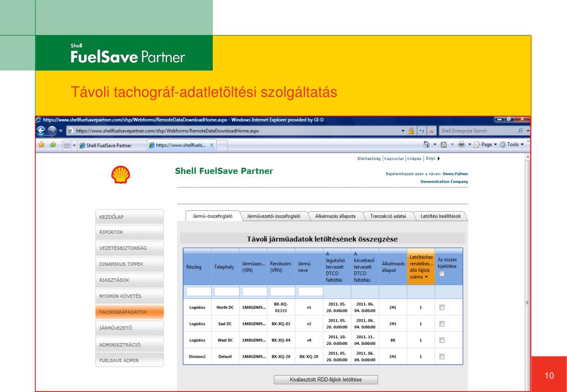
Task: Sort by Letöltéshez rendelkezésre álló fájlok száma header
Action: [x=421, y=267]
